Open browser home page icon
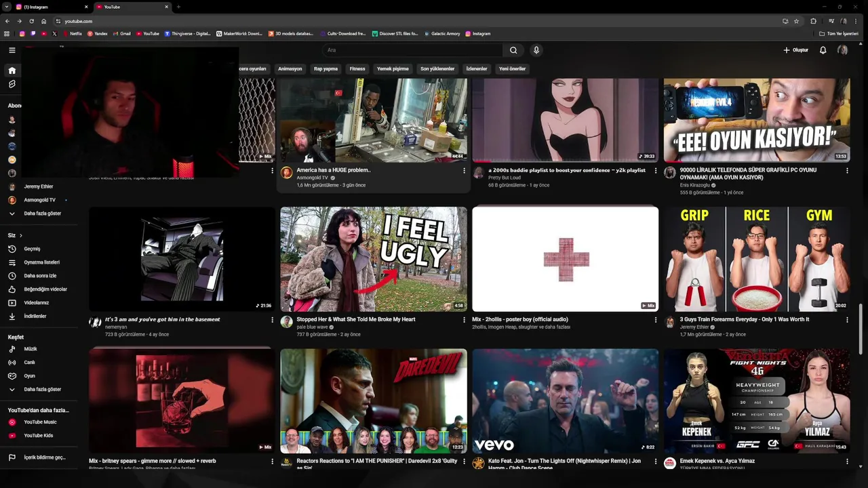 click(x=43, y=21)
